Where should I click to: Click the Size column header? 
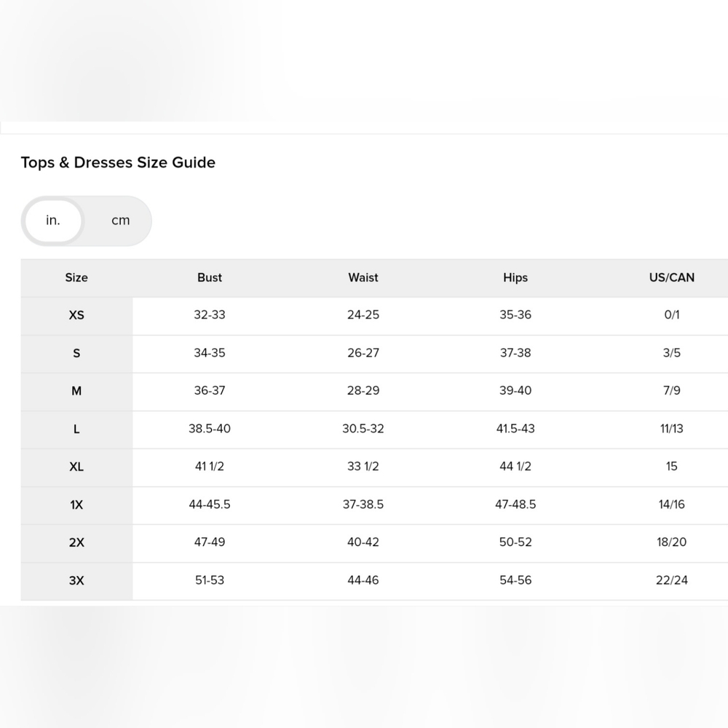(x=76, y=277)
